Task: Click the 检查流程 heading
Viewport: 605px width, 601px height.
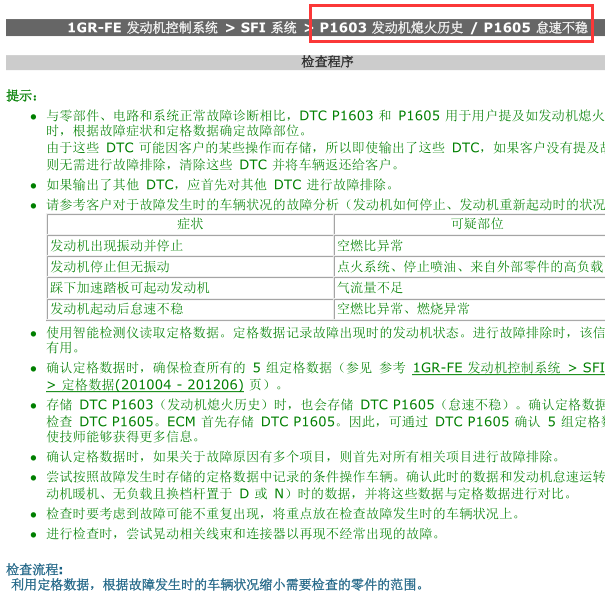Action: [x=34, y=569]
